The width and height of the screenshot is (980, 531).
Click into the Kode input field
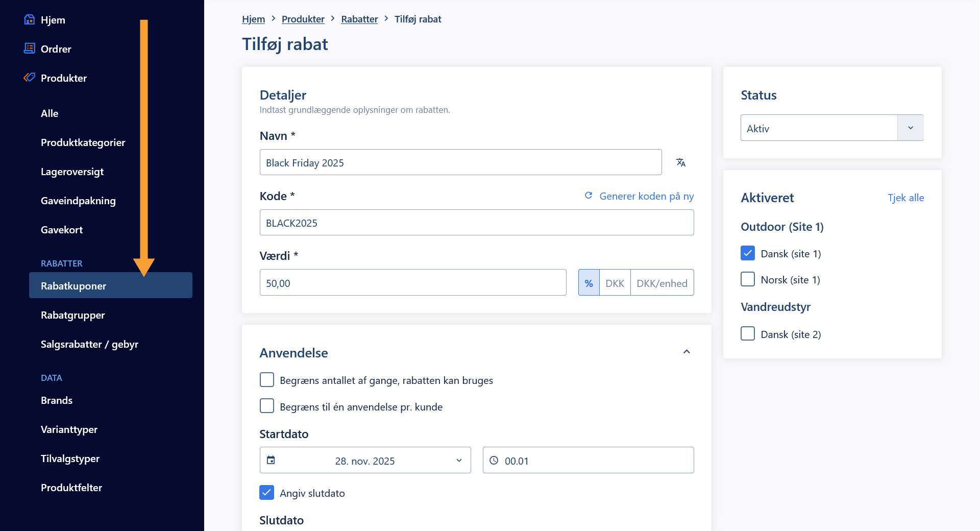coord(476,223)
